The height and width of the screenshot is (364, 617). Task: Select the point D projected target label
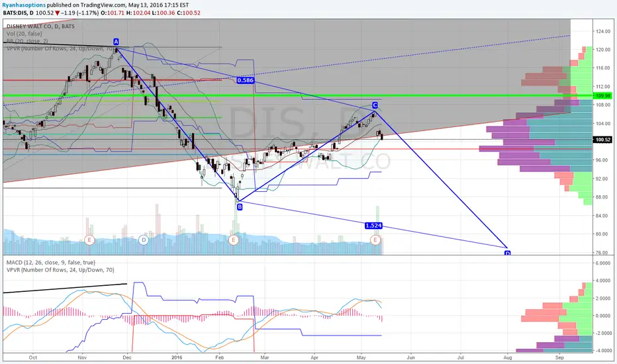(x=508, y=253)
